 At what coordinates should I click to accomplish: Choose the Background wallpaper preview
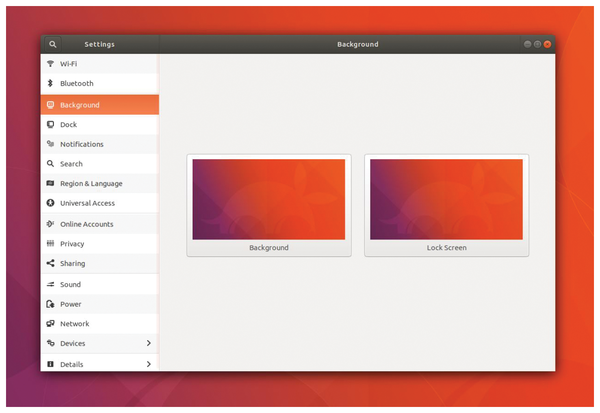click(x=268, y=200)
